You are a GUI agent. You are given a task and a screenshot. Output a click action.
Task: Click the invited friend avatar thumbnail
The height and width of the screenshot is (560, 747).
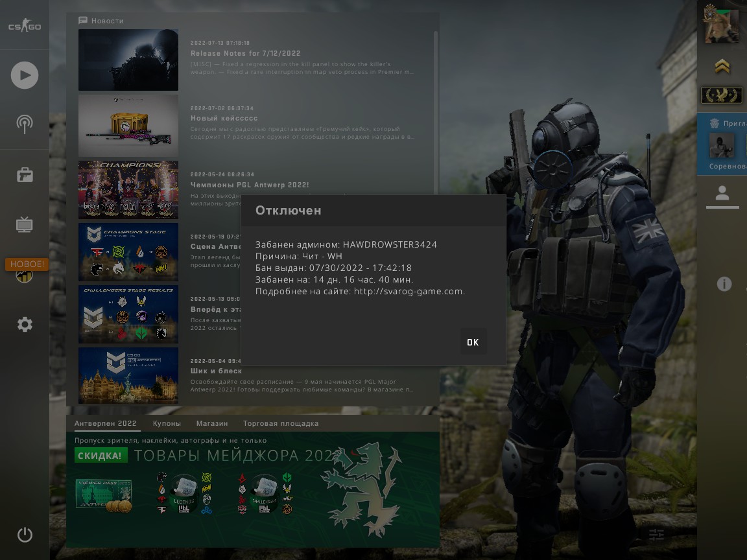(x=721, y=145)
